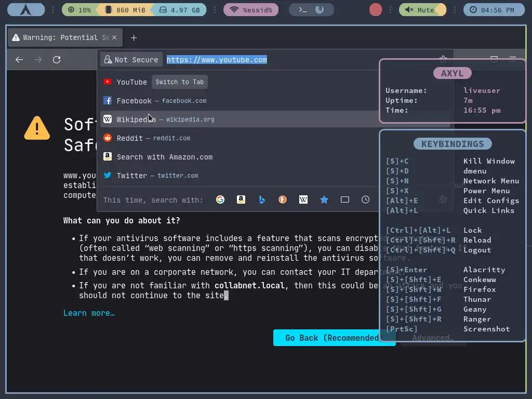
Task: Click Switch to Tab for YouTube
Action: (x=179, y=82)
